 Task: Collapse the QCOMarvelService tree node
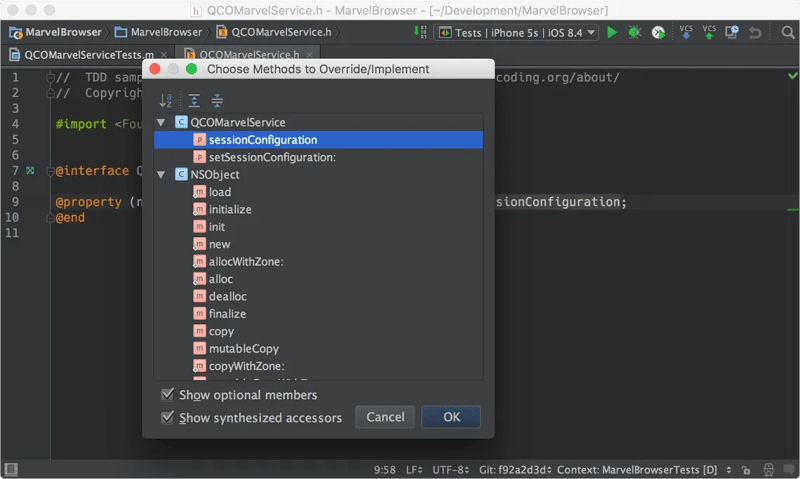(x=161, y=122)
